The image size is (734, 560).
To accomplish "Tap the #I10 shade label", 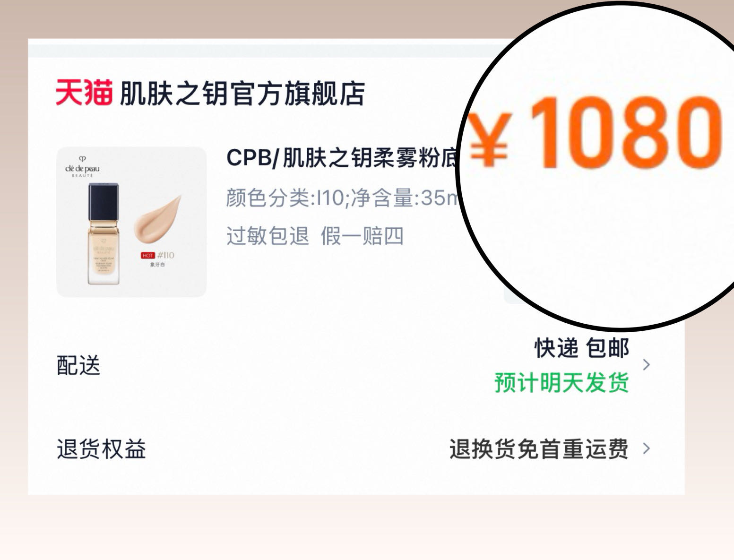I will coord(166,255).
